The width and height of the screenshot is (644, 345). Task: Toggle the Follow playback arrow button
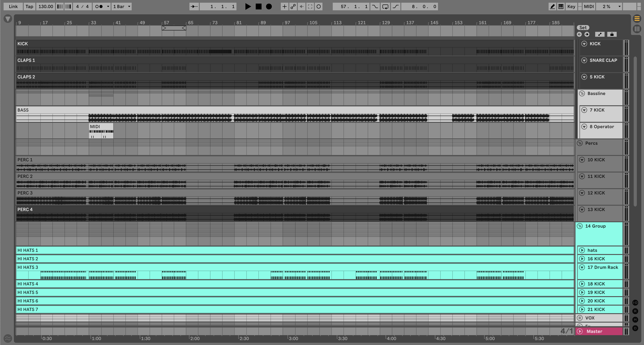[194, 6]
